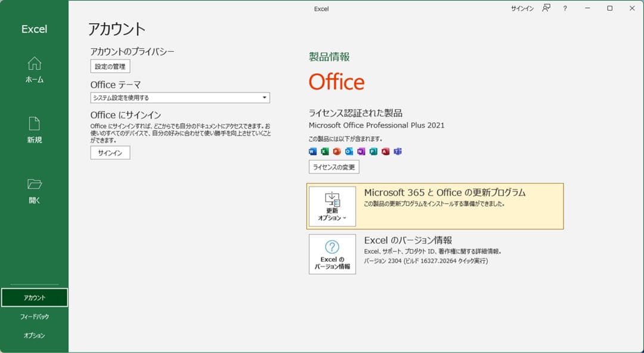Screen dimensions: 644x353
Task: Click the ホーム home icon in sidebar
Action: [x=35, y=64]
